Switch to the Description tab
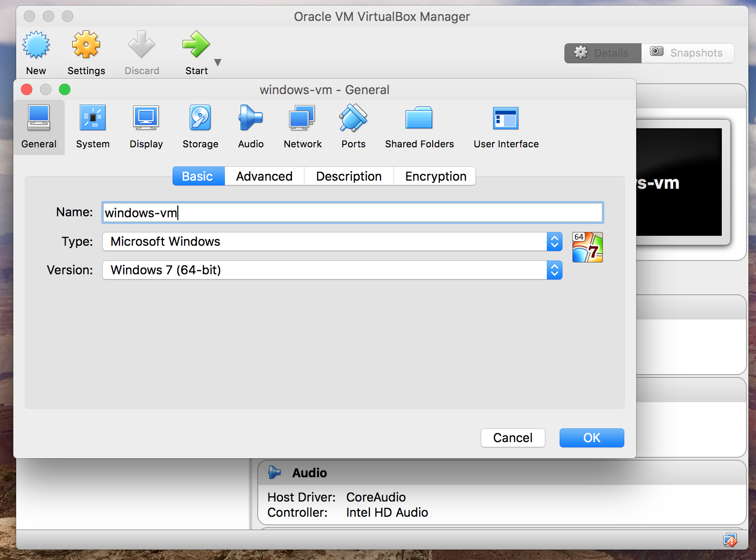The image size is (756, 560). pos(349,176)
